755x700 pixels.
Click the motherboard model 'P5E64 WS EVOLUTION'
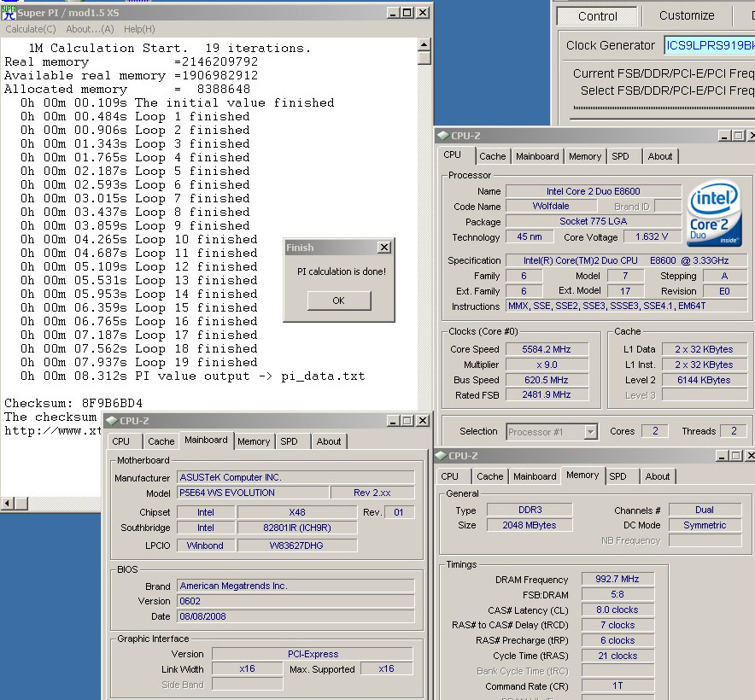pos(253,493)
